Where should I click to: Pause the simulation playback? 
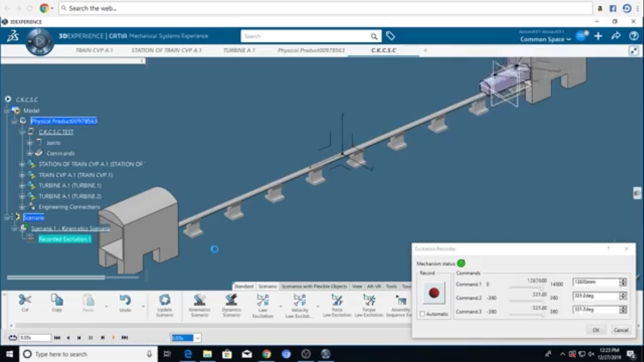click(91, 337)
